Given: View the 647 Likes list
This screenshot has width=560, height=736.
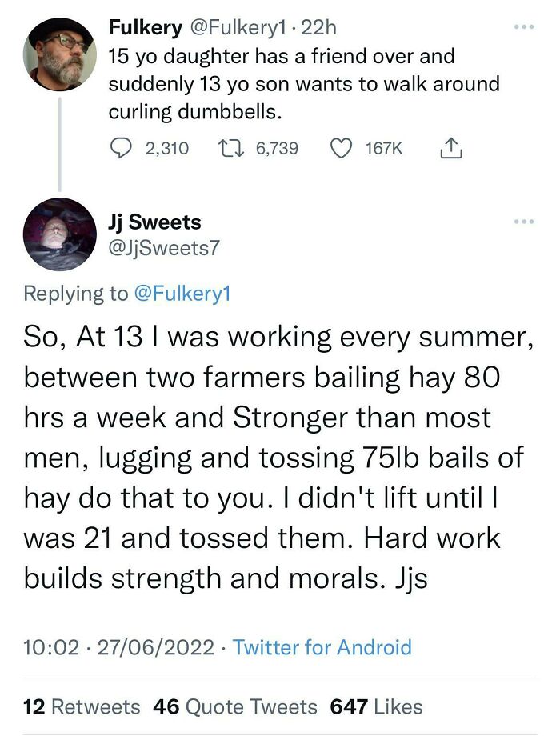Looking at the screenshot, I should point(377,706).
